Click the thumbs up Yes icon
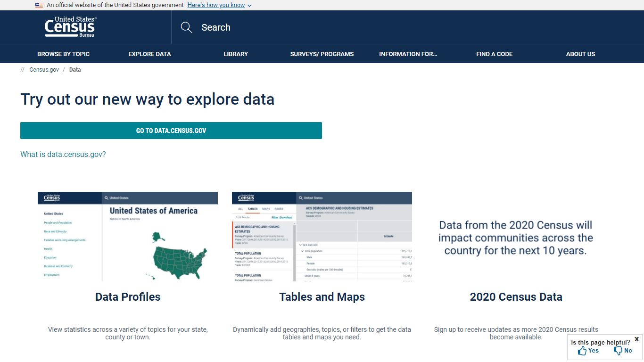644x362 pixels. coord(582,351)
